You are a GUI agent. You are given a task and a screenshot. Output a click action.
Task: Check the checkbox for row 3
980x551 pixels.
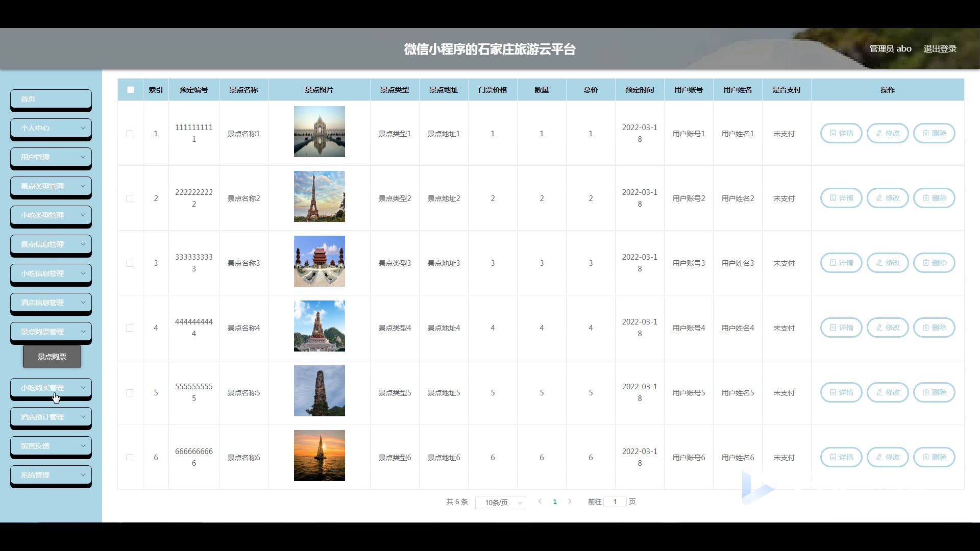[130, 263]
